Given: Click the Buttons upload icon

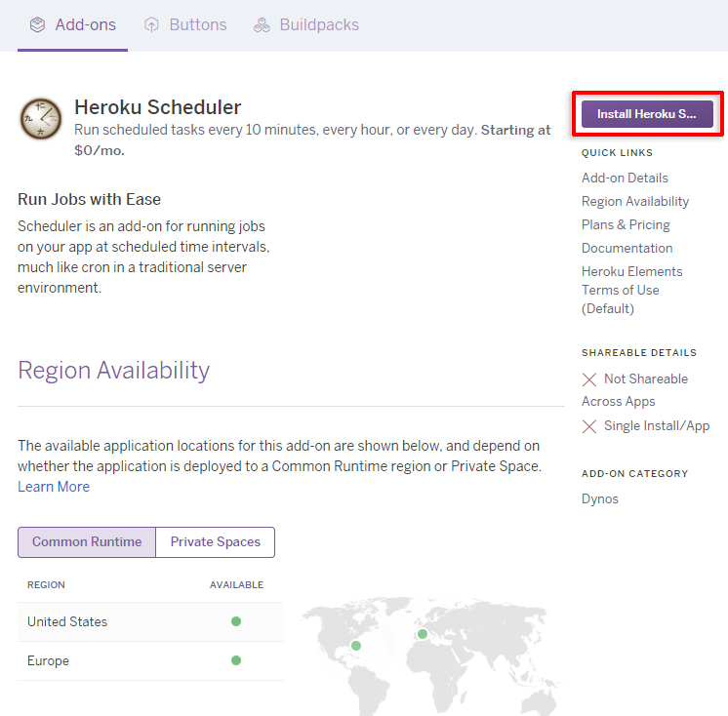Looking at the screenshot, I should point(151,24).
